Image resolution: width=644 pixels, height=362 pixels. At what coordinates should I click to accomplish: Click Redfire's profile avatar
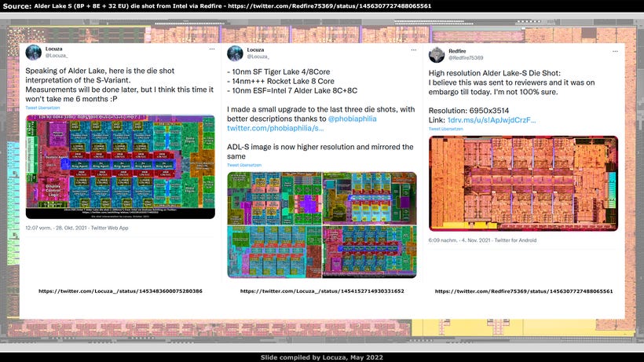(x=437, y=55)
